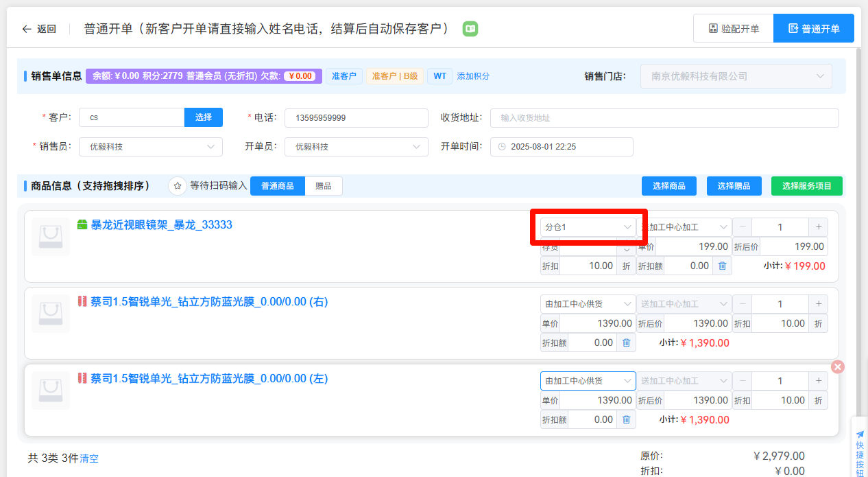Click the star scan-input icon
Viewport: 868px width, 477px height.
click(x=178, y=186)
